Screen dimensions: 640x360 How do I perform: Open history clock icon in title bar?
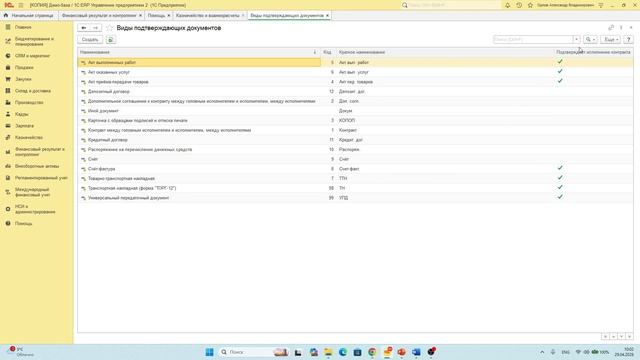(519, 5)
